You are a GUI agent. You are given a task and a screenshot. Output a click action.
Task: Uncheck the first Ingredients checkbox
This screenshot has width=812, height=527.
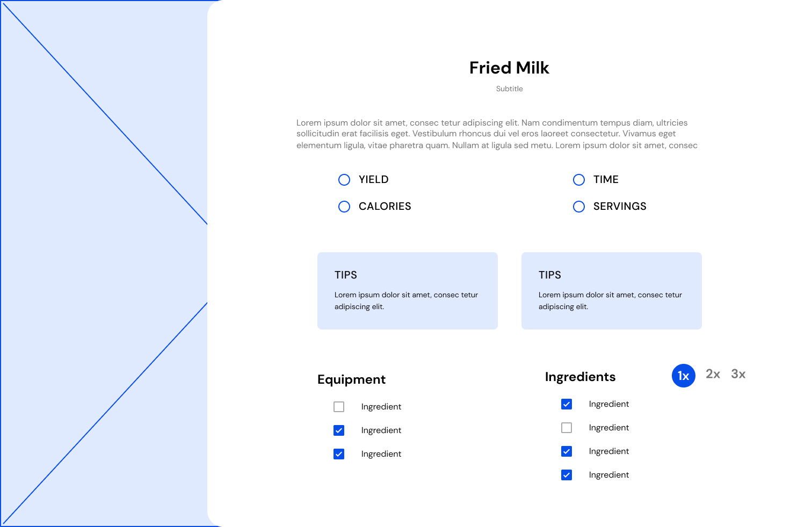tap(567, 404)
